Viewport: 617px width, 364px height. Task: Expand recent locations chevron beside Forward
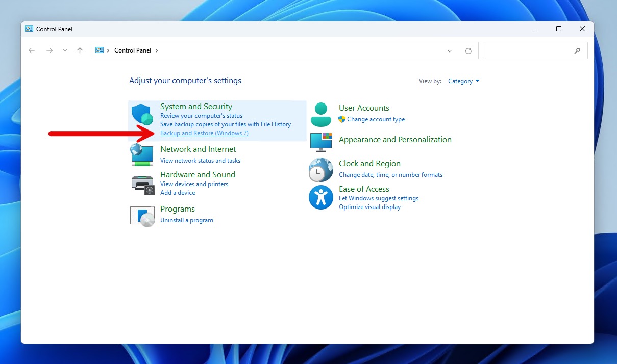[65, 50]
